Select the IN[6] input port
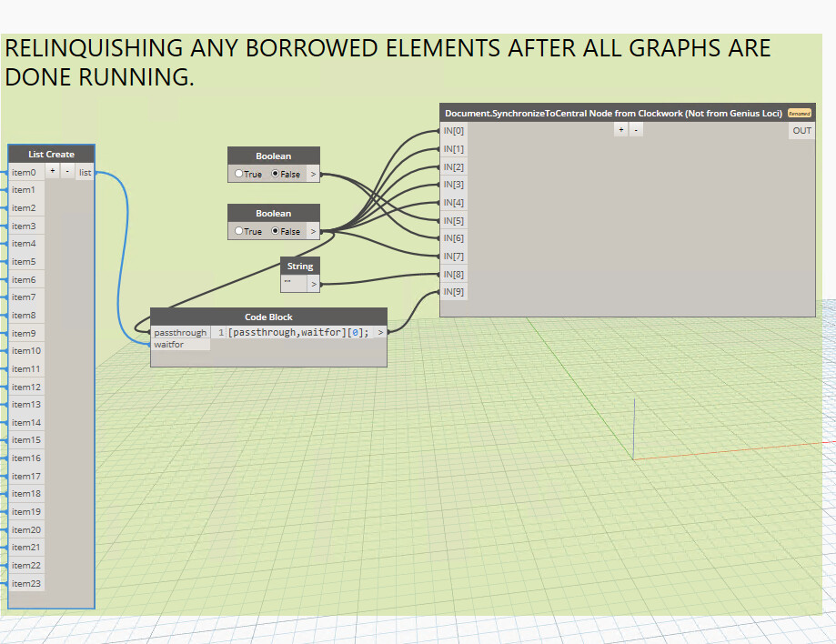This screenshot has width=836, height=644. tap(454, 238)
